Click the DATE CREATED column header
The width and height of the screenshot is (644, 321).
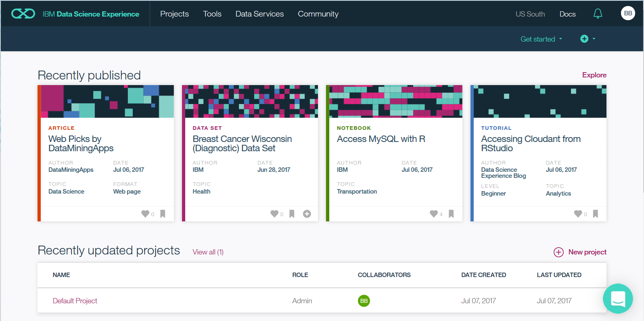pos(483,275)
